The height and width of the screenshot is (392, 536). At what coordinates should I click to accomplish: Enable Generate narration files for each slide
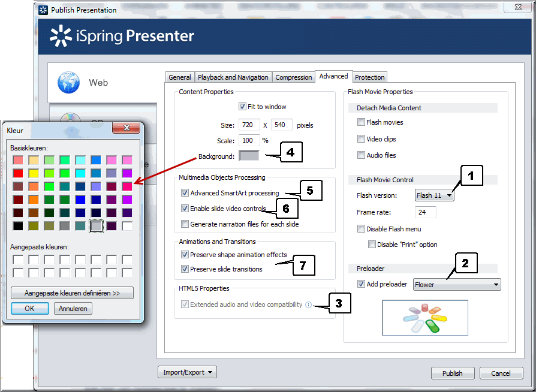coord(185,224)
